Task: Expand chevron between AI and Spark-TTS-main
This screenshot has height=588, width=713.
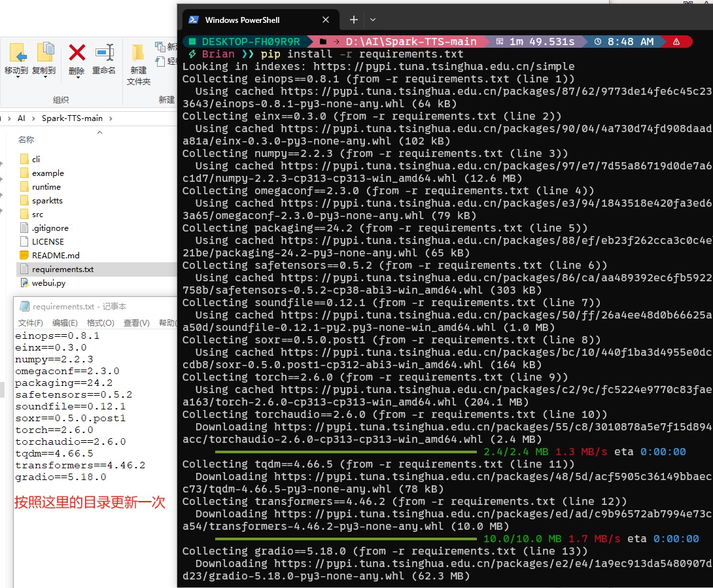Action: [x=33, y=118]
